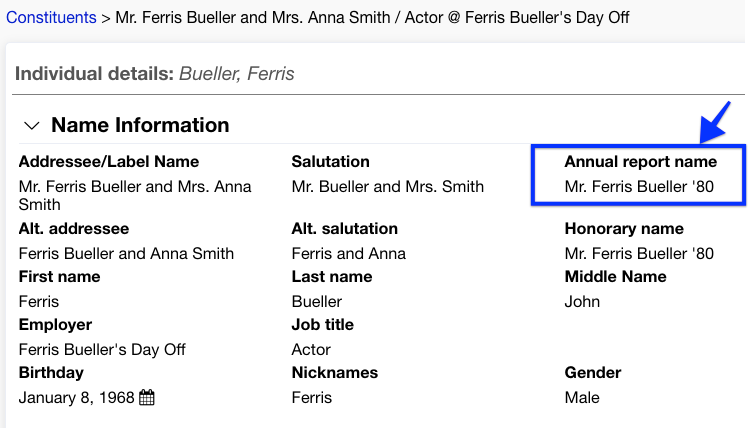Select the Middle Name value John
The width and height of the screenshot is (751, 428).
(x=582, y=301)
